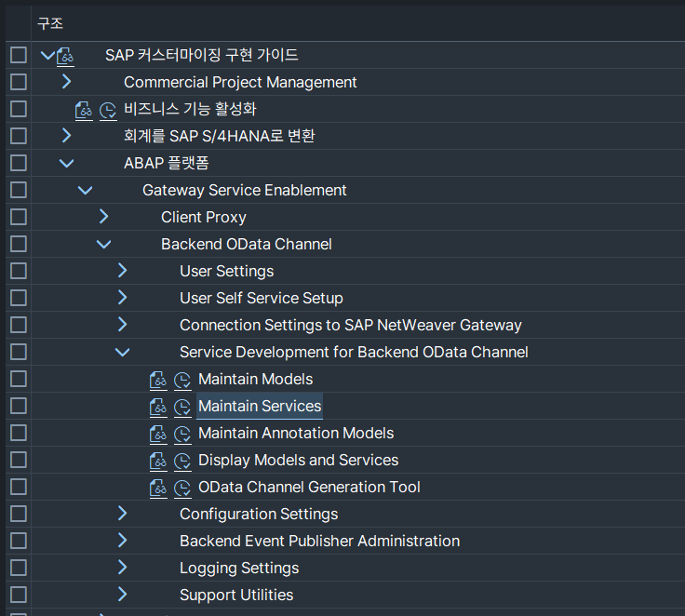Select the Maintain Models entry
The height and width of the screenshot is (616, 685).
click(x=256, y=379)
